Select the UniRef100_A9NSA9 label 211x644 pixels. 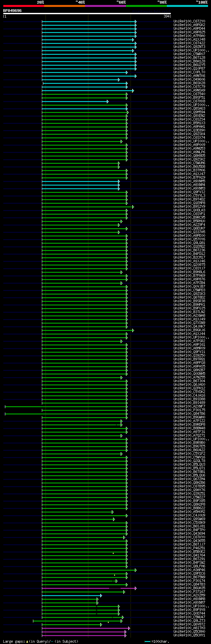point(189,90)
